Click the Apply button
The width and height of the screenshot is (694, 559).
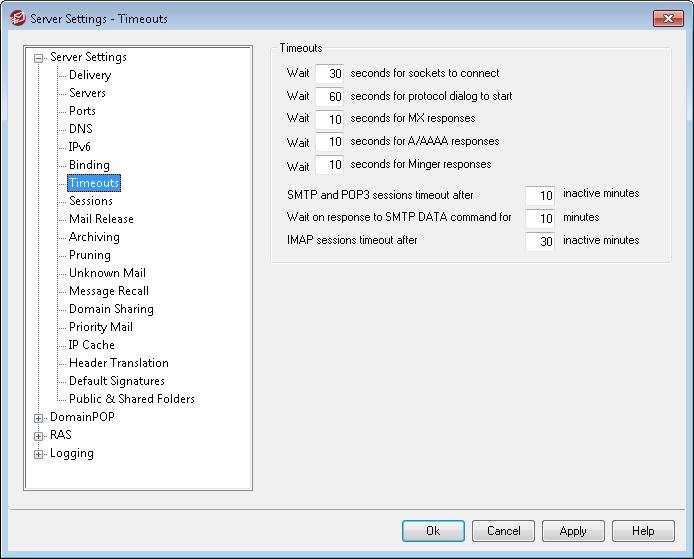point(573,531)
